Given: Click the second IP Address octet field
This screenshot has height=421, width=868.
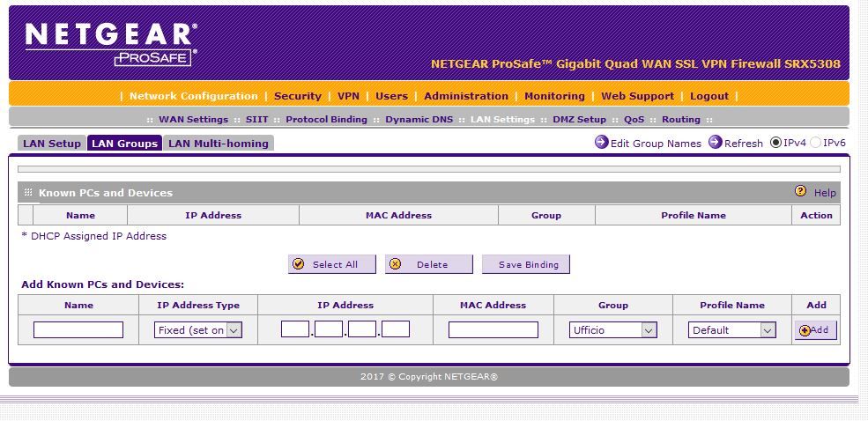Looking at the screenshot, I should [329, 329].
